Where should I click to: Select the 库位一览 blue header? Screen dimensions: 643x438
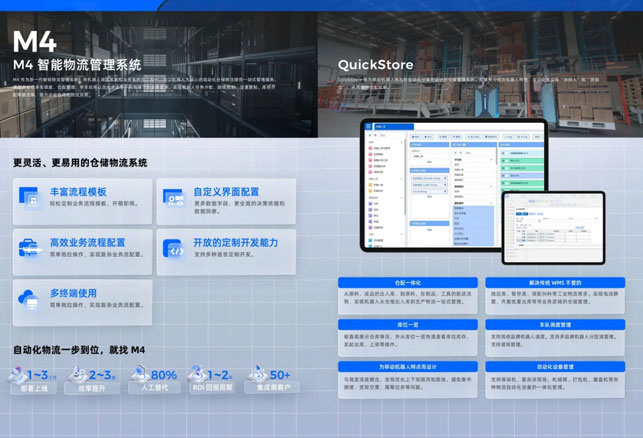click(408, 325)
